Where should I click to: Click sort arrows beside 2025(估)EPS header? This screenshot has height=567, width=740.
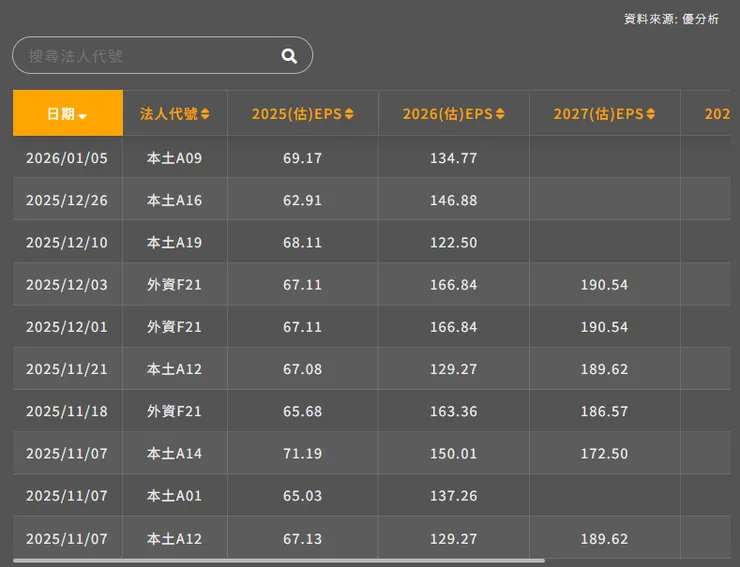click(349, 114)
